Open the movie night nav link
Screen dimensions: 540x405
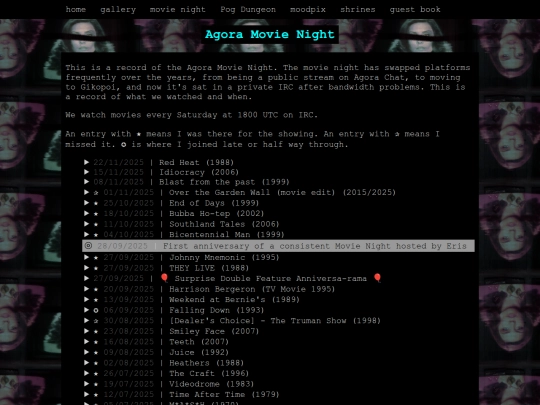(x=177, y=9)
